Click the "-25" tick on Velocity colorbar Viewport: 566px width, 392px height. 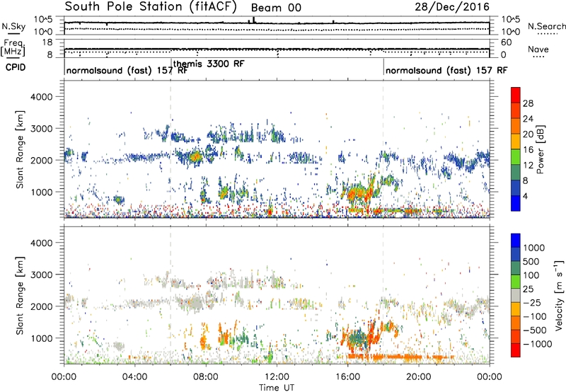tap(532, 302)
